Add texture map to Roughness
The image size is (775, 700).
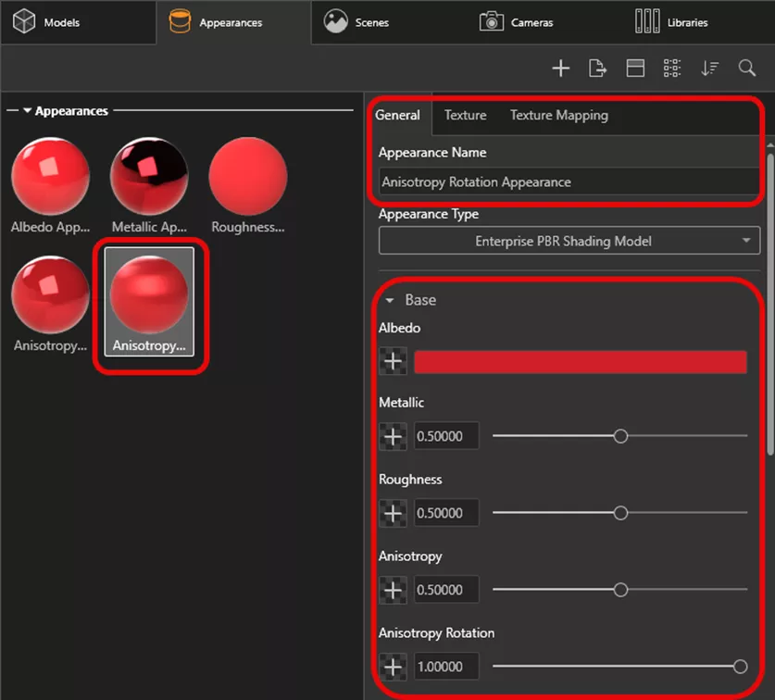click(394, 513)
